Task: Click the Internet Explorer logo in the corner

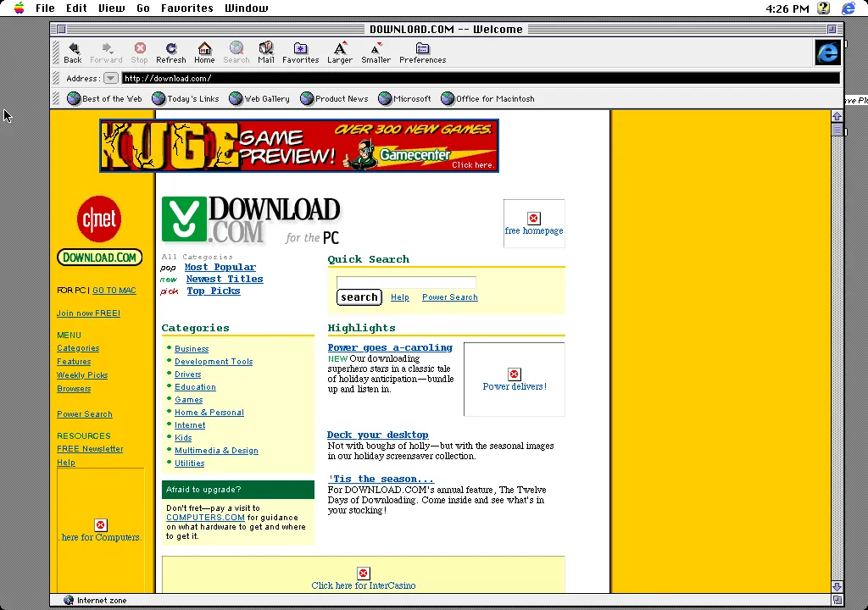Action: tap(827, 53)
